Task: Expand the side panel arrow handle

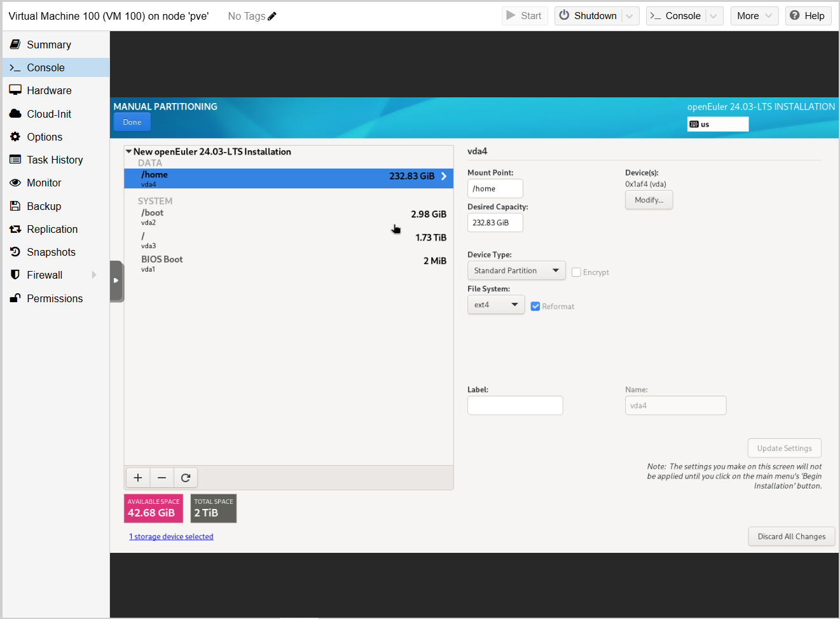Action: coord(116,281)
